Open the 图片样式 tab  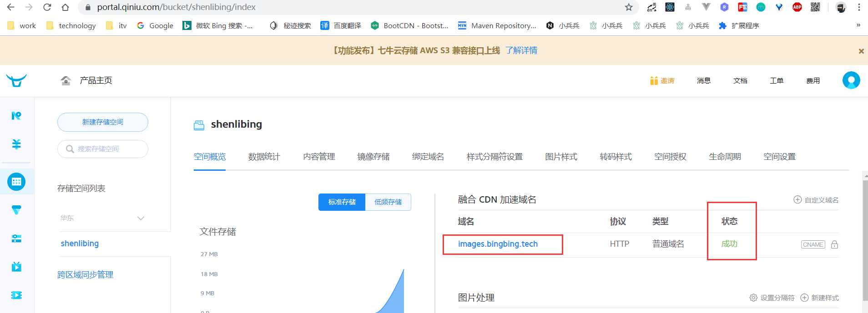click(x=561, y=157)
